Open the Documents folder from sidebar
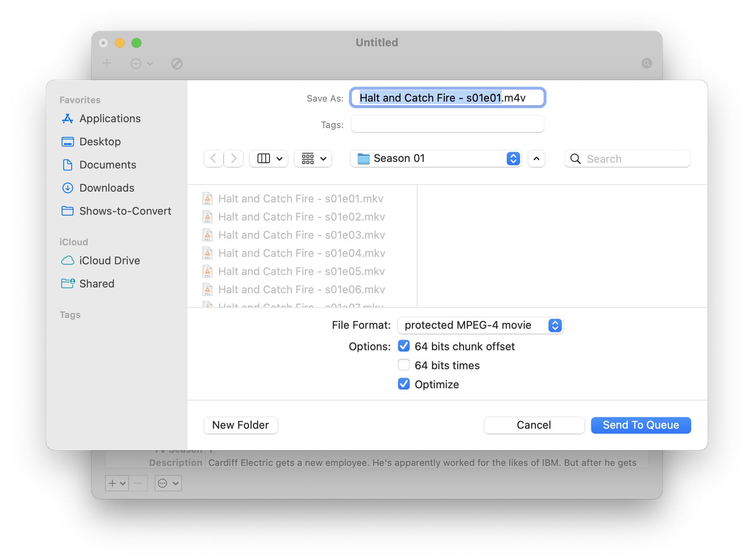This screenshot has width=754, height=560. pyautogui.click(x=107, y=164)
